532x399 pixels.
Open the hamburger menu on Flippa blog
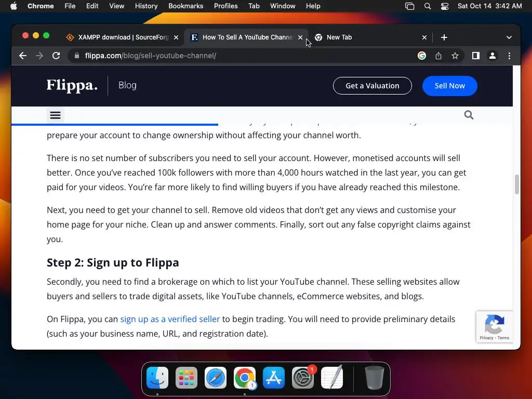click(x=55, y=115)
